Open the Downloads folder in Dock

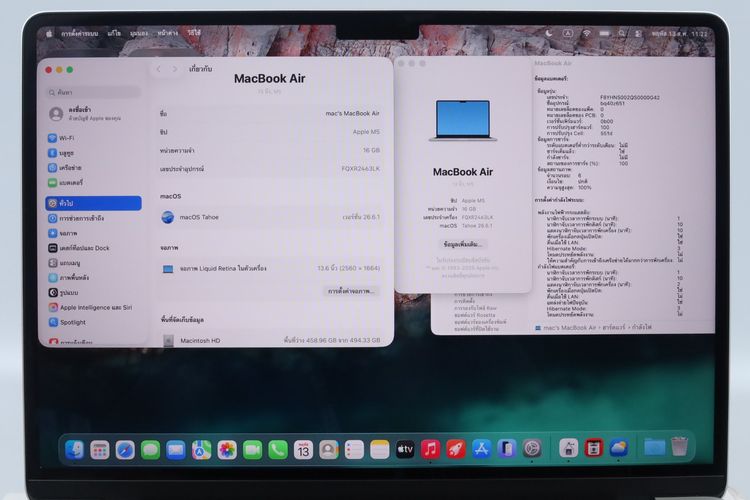tap(654, 447)
